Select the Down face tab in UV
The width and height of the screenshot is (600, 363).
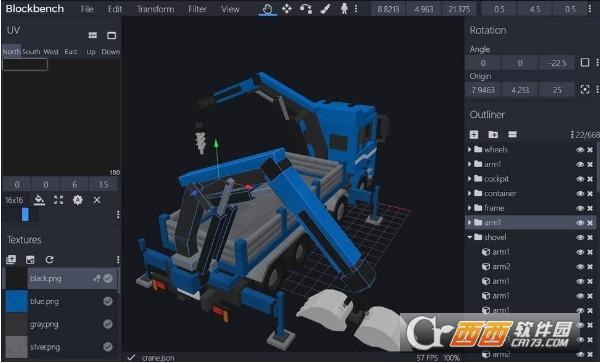point(111,51)
